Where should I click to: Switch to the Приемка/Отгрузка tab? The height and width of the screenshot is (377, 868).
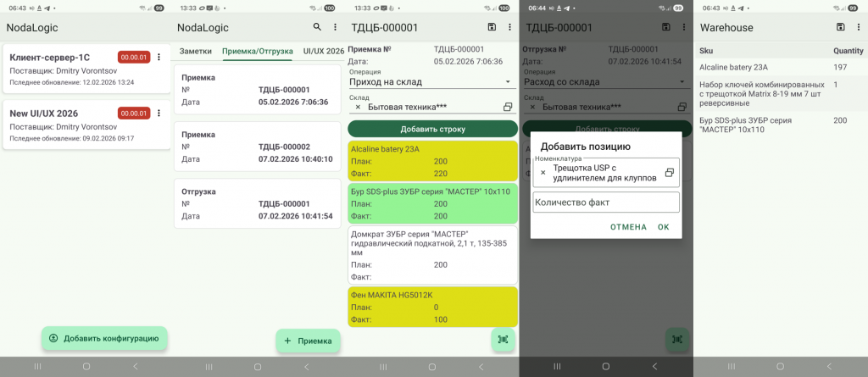click(258, 51)
